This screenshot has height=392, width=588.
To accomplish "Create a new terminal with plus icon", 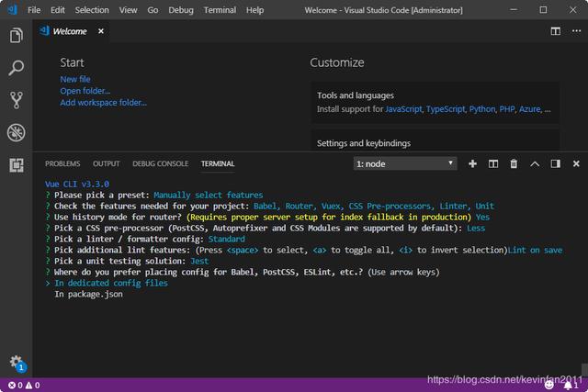I will tap(472, 163).
